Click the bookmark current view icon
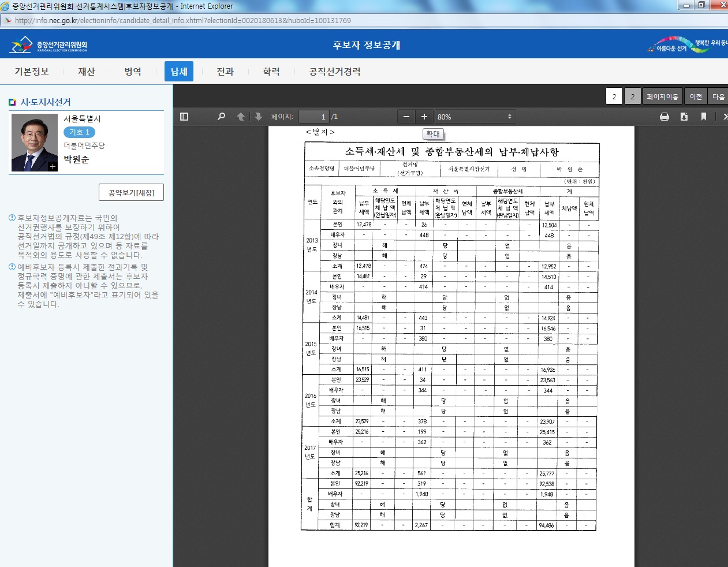Viewport: 728px width, 567px height. 704,117
